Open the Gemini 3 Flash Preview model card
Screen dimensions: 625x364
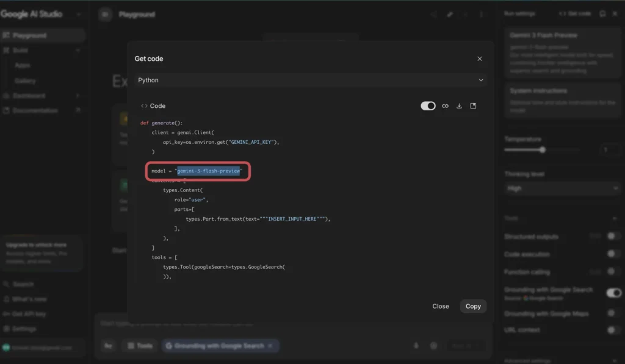562,53
